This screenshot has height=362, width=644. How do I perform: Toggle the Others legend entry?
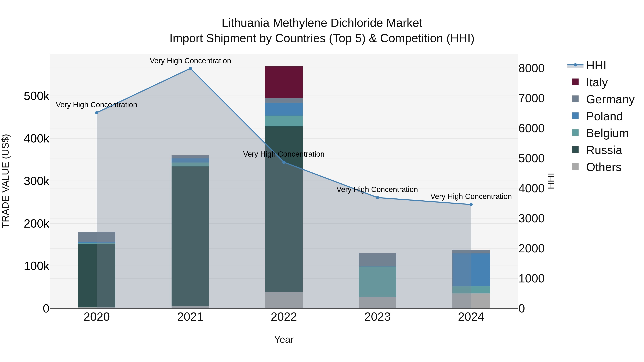596,167
